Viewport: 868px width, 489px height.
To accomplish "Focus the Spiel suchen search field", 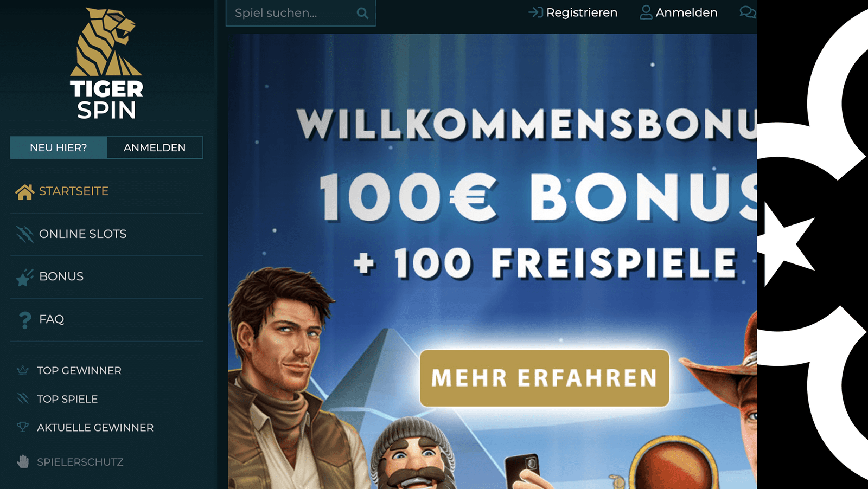I will click(x=300, y=13).
